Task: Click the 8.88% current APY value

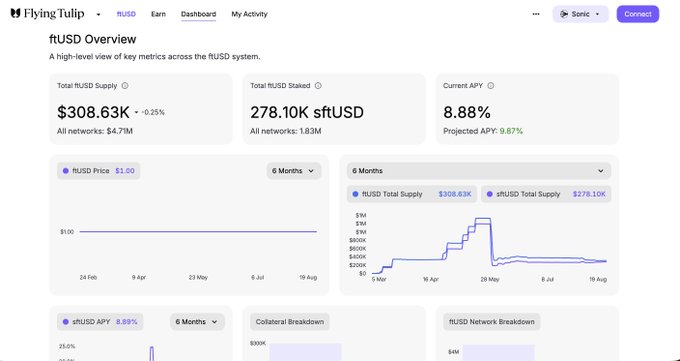Action: click(467, 112)
